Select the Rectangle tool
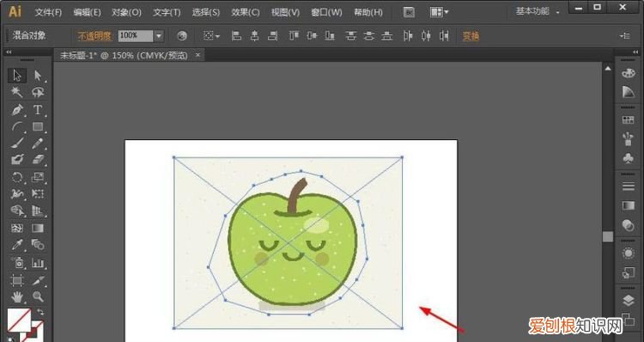 pyautogui.click(x=38, y=126)
